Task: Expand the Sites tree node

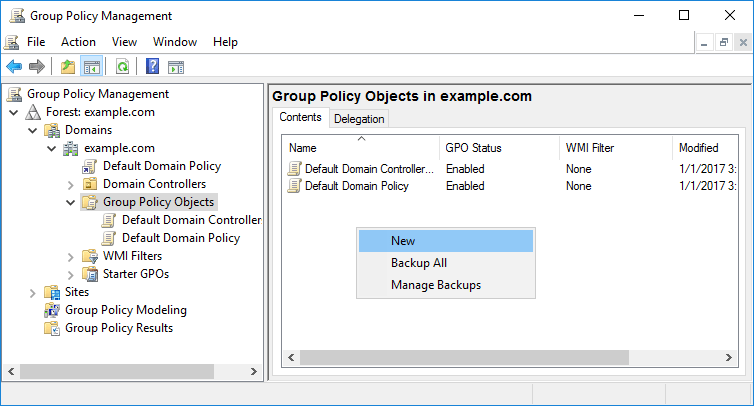Action: coord(32,292)
